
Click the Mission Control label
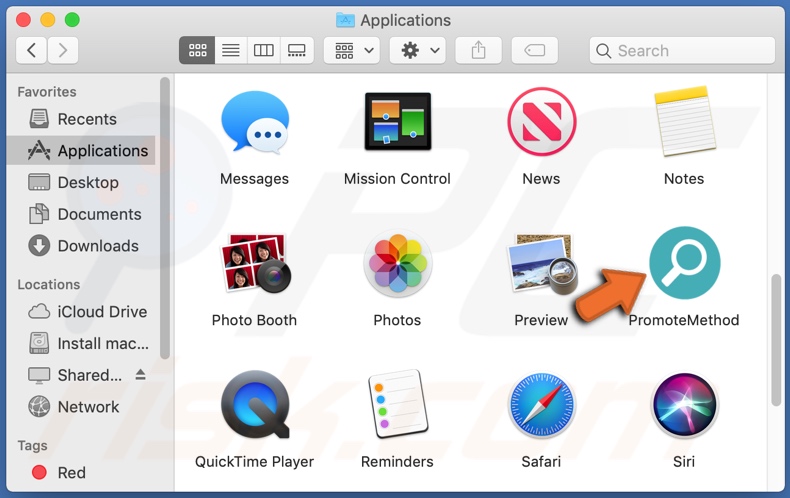click(x=398, y=179)
